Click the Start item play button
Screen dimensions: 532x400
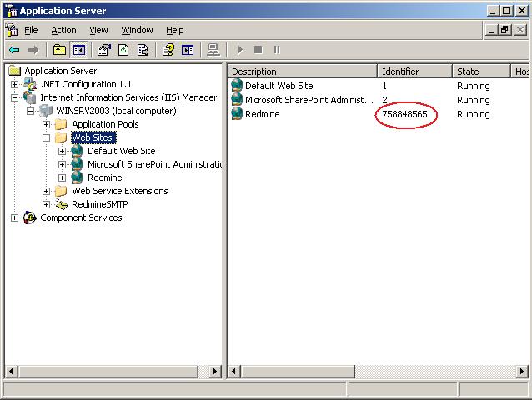click(239, 50)
